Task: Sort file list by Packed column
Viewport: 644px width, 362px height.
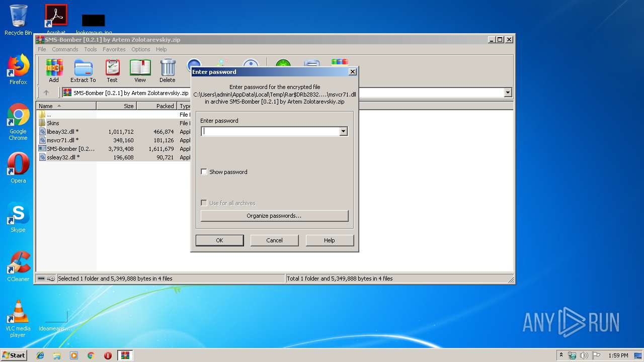Action: (157, 106)
